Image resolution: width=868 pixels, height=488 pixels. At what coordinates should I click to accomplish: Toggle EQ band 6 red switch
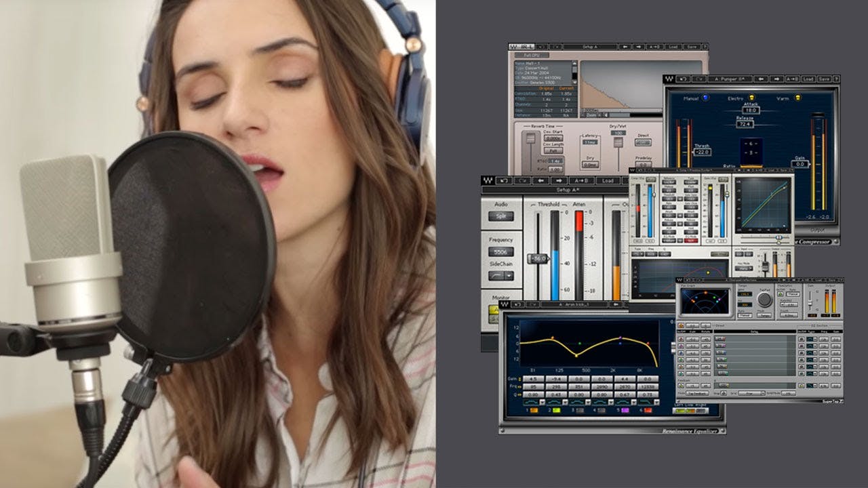click(x=648, y=410)
